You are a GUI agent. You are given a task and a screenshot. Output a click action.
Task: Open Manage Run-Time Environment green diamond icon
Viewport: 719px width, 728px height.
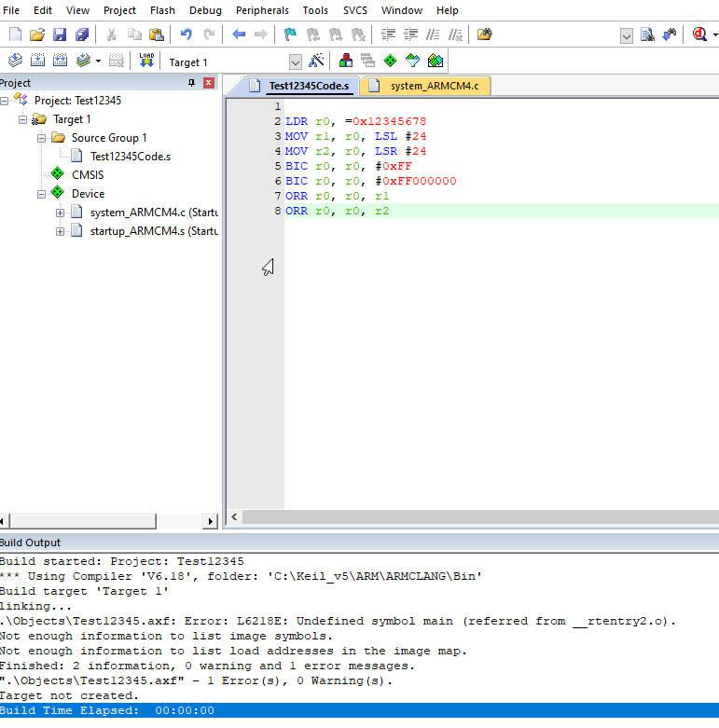pyautogui.click(x=390, y=62)
